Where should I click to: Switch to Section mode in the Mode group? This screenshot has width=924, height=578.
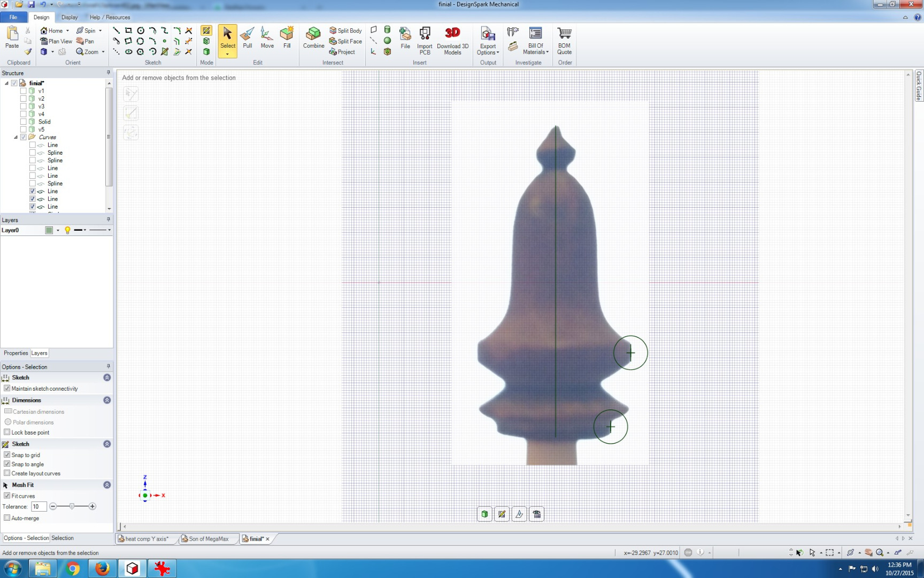pyautogui.click(x=206, y=41)
